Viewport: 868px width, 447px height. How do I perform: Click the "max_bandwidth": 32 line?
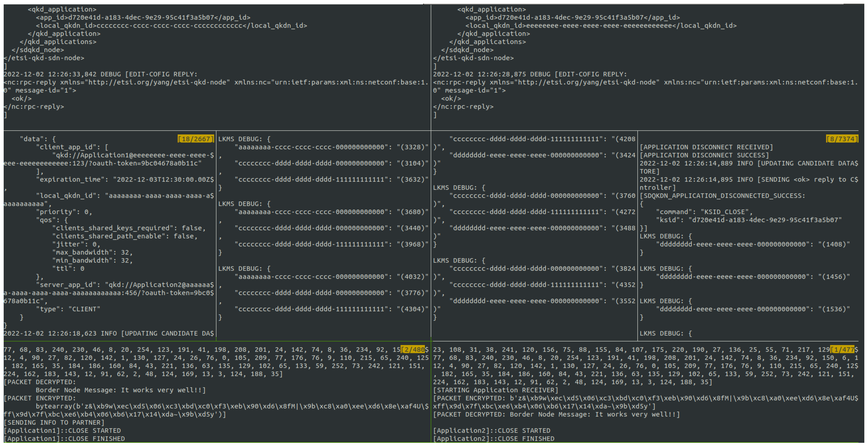(x=92, y=252)
